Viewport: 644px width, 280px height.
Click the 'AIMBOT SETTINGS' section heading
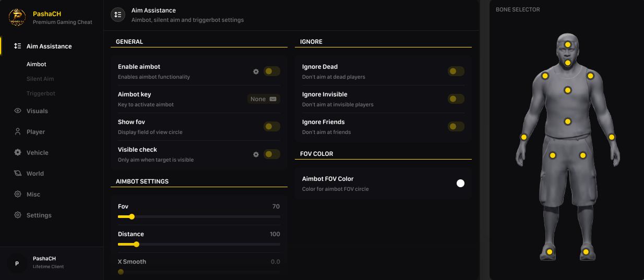tap(142, 181)
